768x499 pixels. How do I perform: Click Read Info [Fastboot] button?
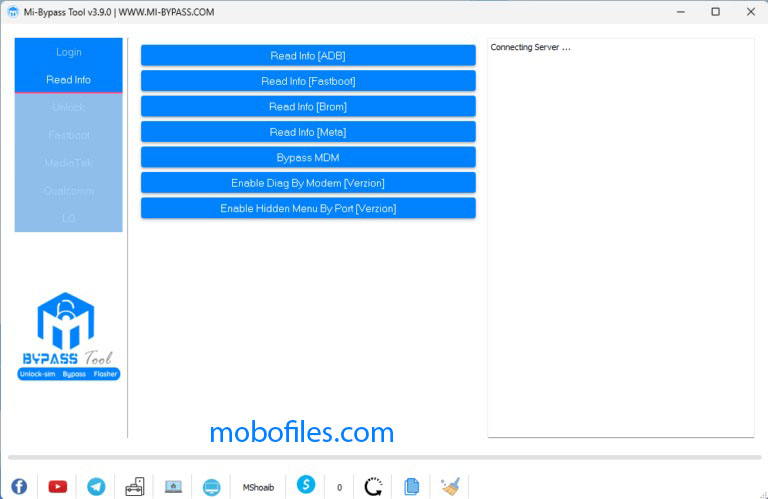308,81
